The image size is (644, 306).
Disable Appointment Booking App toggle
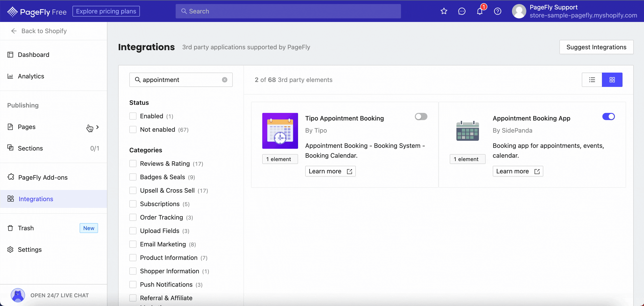click(608, 116)
